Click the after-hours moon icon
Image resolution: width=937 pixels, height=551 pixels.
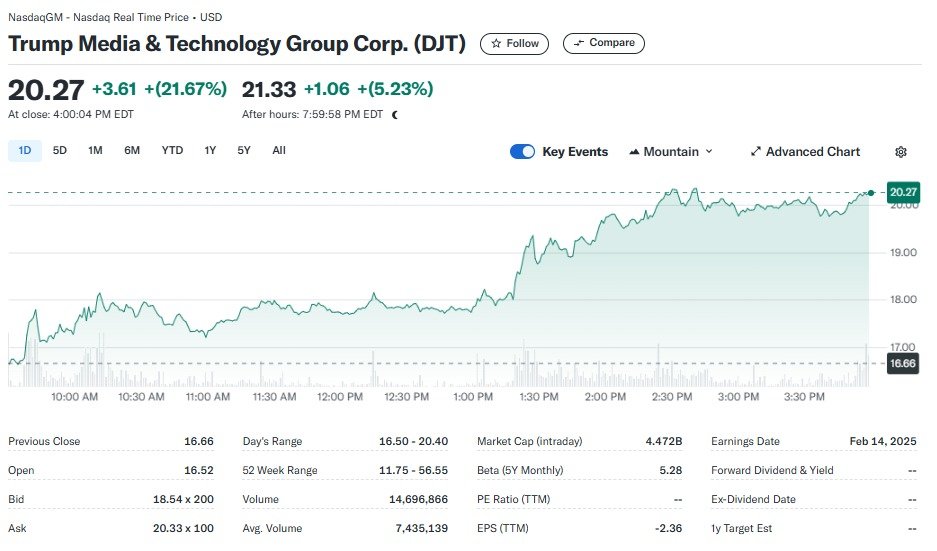[x=395, y=115]
